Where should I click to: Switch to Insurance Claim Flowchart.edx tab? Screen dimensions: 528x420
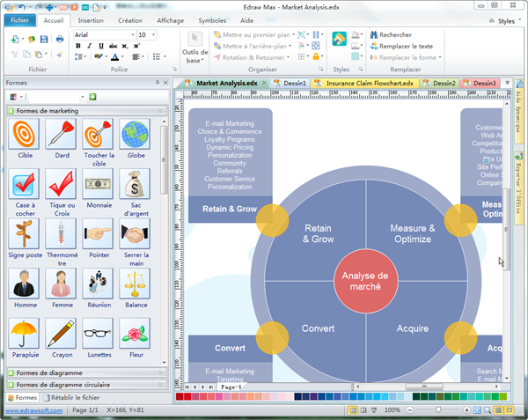(x=369, y=83)
